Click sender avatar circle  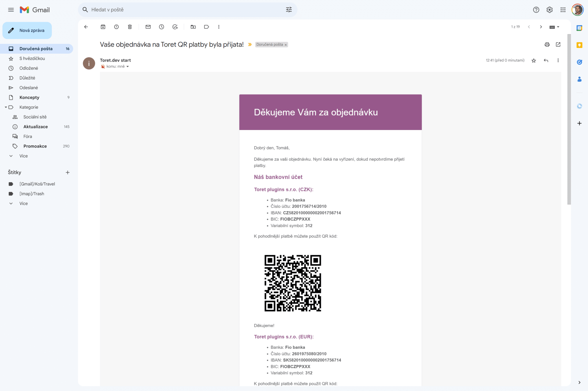(89, 63)
